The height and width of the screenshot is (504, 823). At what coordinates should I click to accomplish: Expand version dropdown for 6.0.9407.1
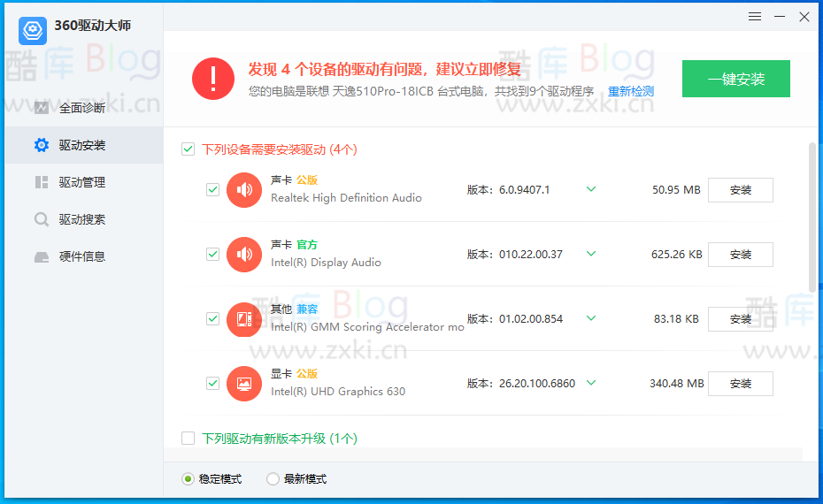[x=591, y=189]
